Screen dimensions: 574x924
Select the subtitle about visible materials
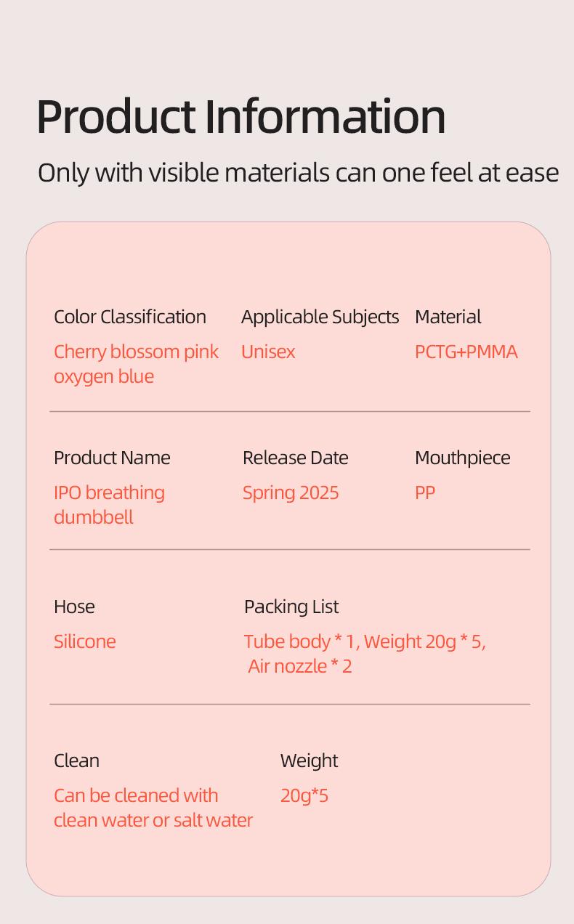298,173
